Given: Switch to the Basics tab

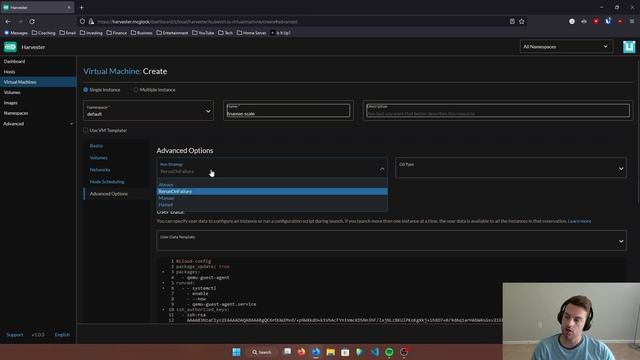Looking at the screenshot, I should 96,146.
